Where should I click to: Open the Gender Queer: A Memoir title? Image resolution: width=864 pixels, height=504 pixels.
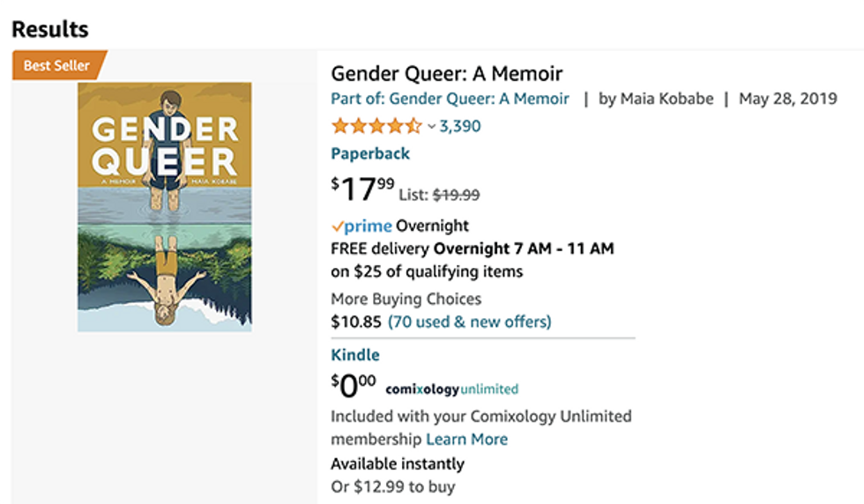pos(446,73)
